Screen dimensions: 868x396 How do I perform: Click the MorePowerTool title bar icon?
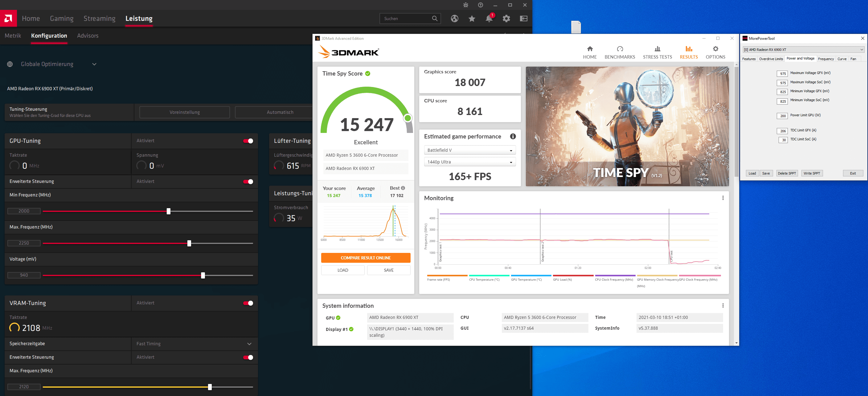745,39
